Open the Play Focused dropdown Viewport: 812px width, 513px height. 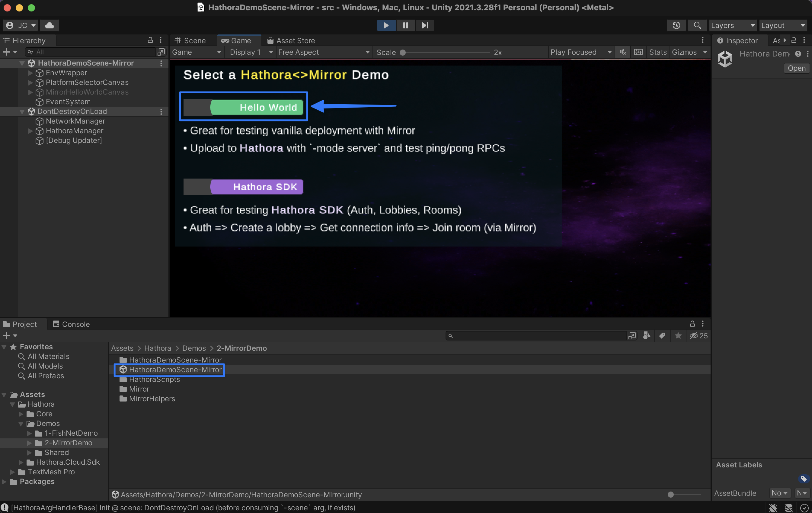point(581,52)
